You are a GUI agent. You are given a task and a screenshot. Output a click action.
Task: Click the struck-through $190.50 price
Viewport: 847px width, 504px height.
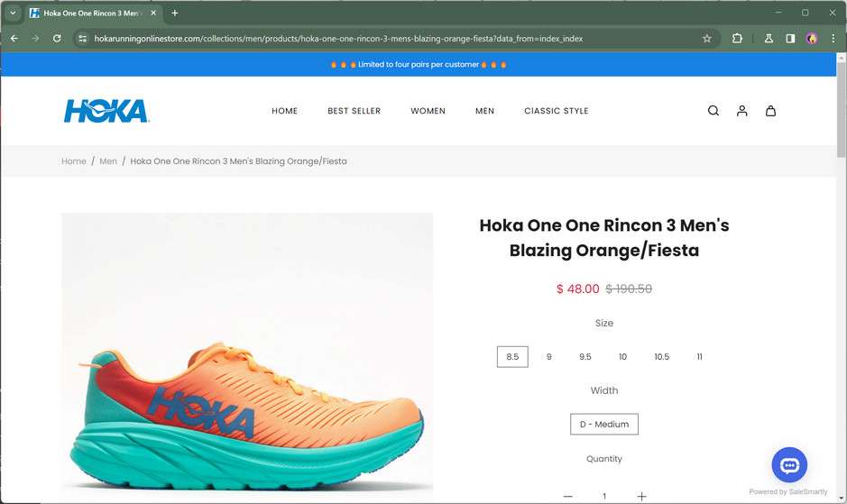(629, 289)
